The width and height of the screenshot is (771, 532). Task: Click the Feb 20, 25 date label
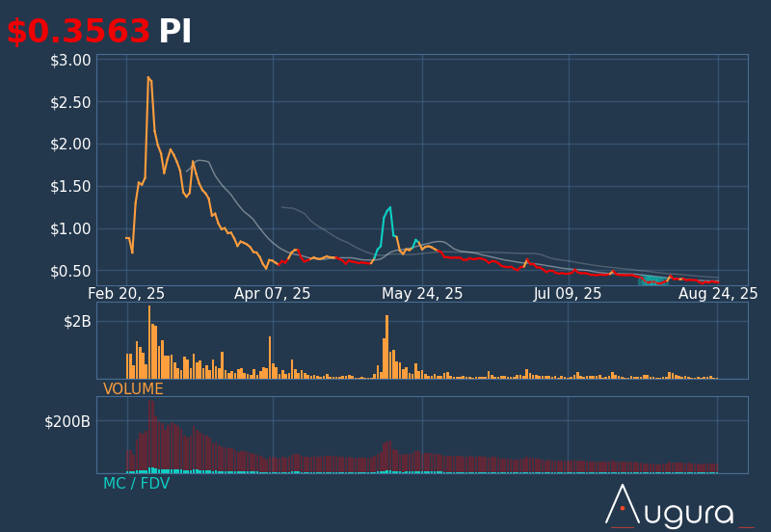126,294
